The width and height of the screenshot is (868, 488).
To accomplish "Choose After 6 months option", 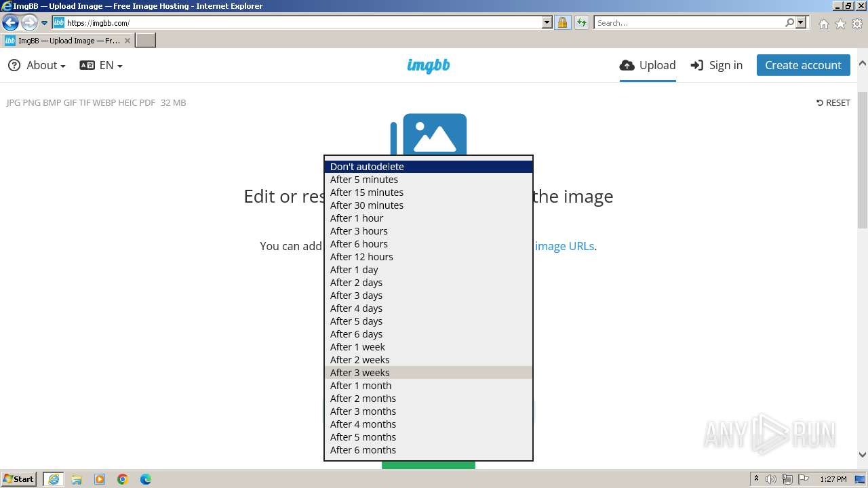I will pos(429,450).
